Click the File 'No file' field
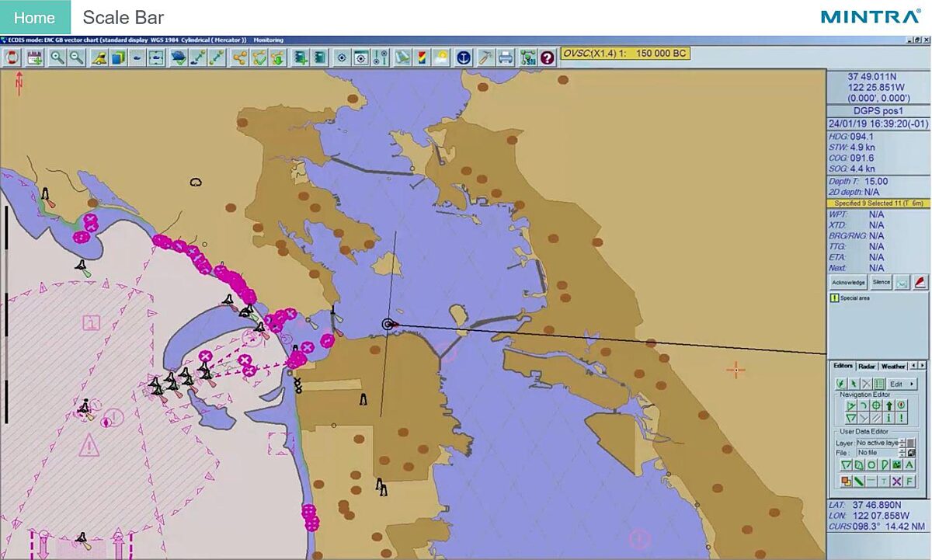Image resolution: width=932 pixels, height=560 pixels. [x=878, y=453]
